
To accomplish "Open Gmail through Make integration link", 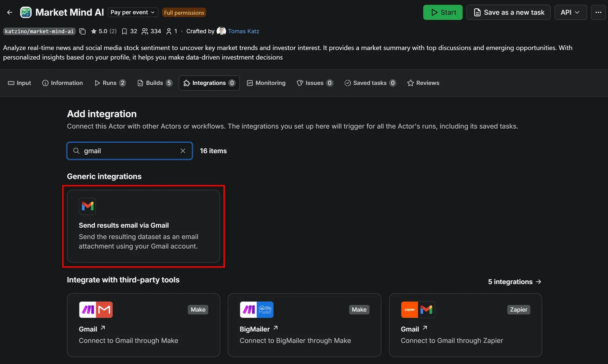I will (x=92, y=329).
